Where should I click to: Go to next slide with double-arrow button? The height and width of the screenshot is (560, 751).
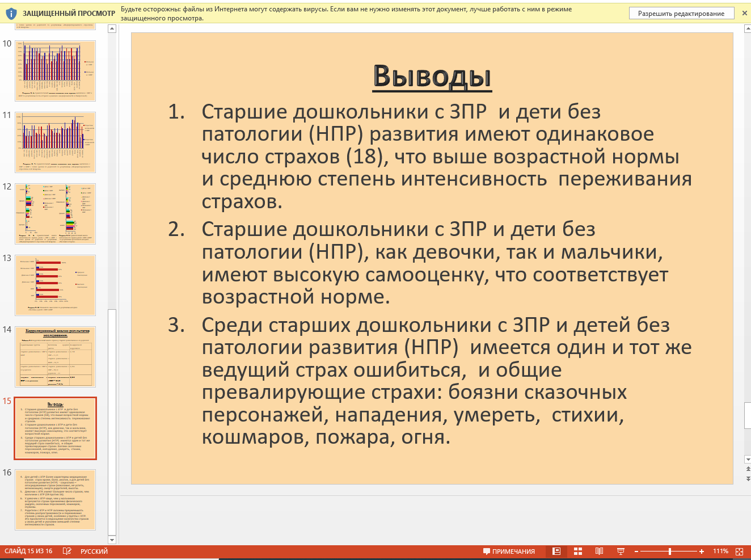tap(748, 479)
